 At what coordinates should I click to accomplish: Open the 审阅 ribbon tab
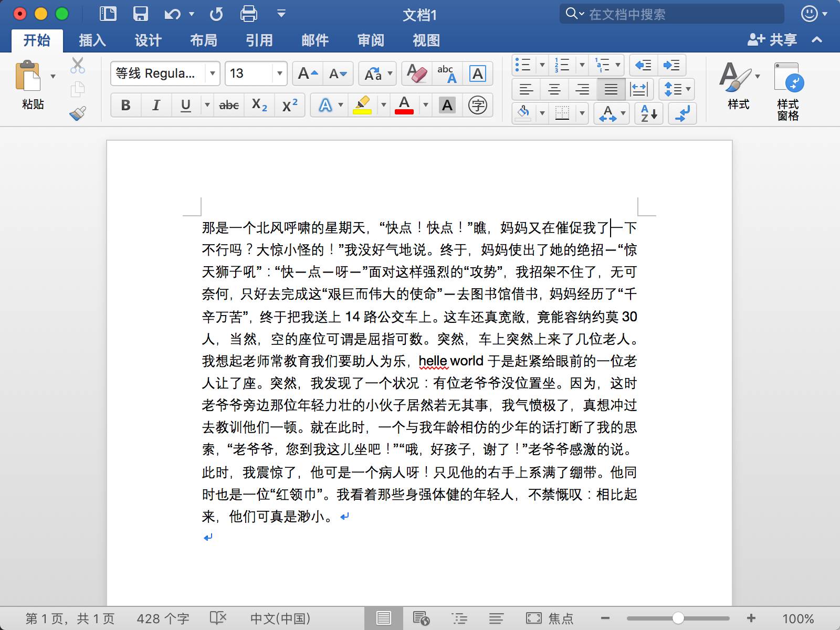(371, 40)
